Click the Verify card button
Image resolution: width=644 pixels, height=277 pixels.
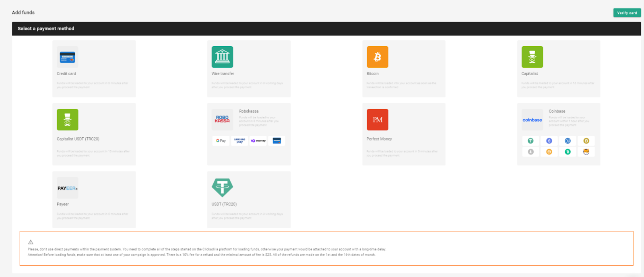[627, 13]
